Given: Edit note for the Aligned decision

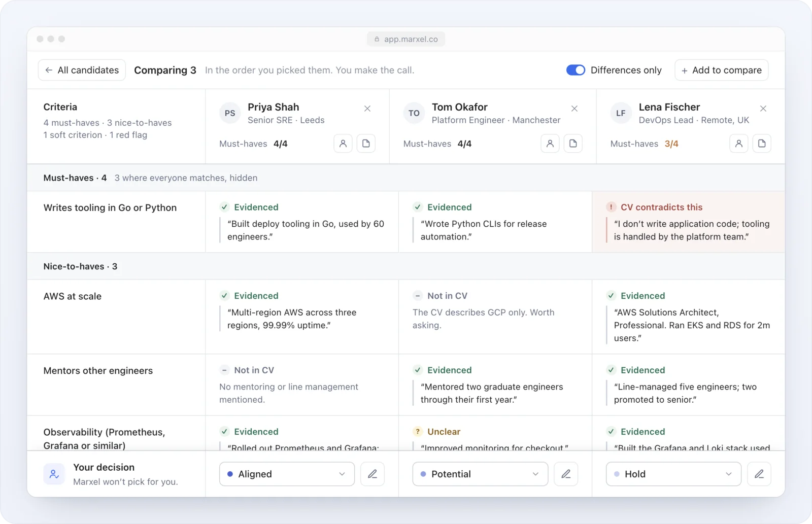Looking at the screenshot, I should coord(373,474).
